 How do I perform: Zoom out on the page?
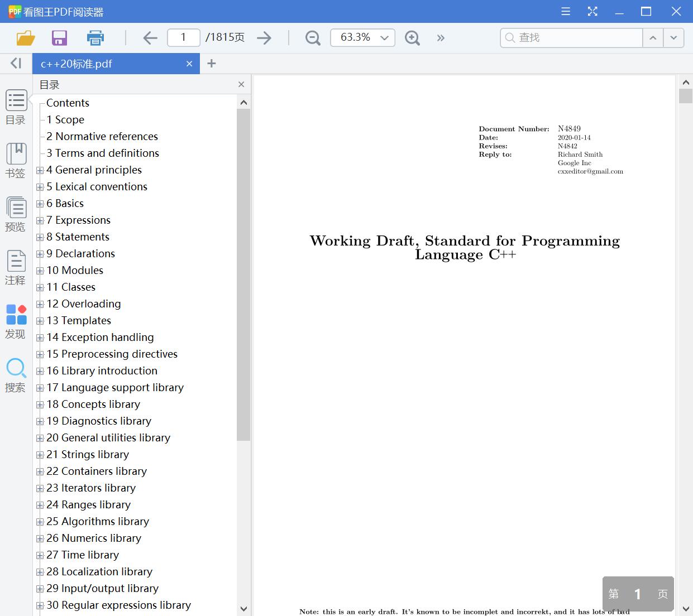[x=312, y=37]
